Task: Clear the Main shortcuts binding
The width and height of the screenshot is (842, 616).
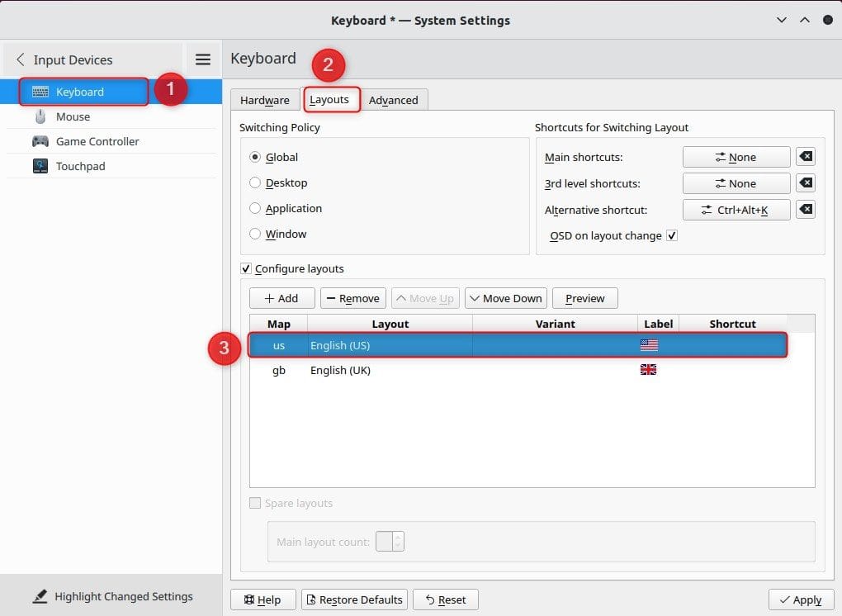Action: (x=806, y=157)
